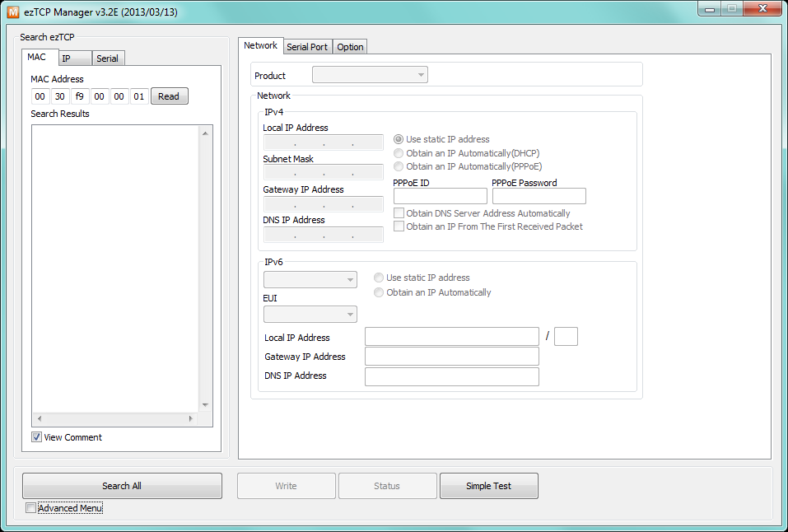
Task: Click the MAC address octet field f9
Action: 79,96
